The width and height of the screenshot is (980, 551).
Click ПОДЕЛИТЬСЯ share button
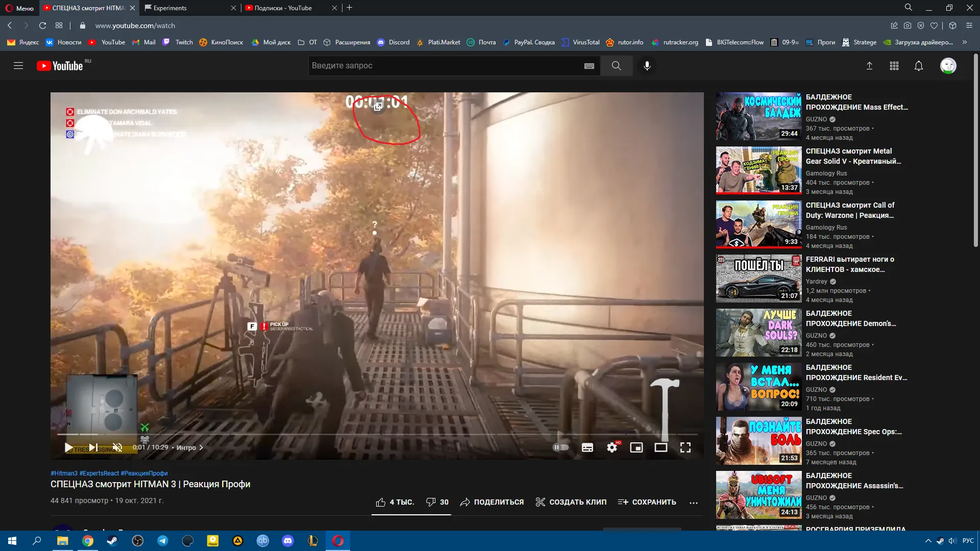point(492,502)
